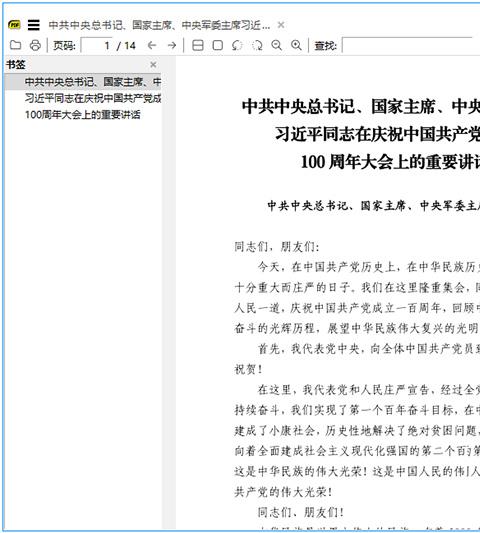480x533 pixels.
Task: Close the 书签 bookmarks panel
Action: (x=153, y=65)
